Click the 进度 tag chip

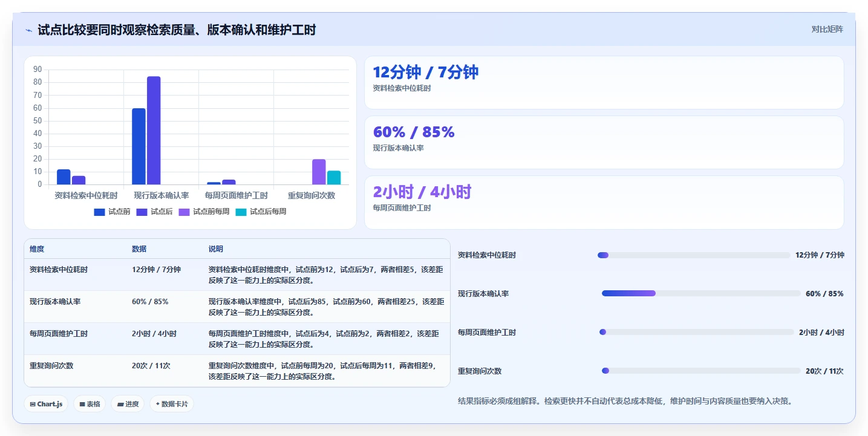coord(128,404)
